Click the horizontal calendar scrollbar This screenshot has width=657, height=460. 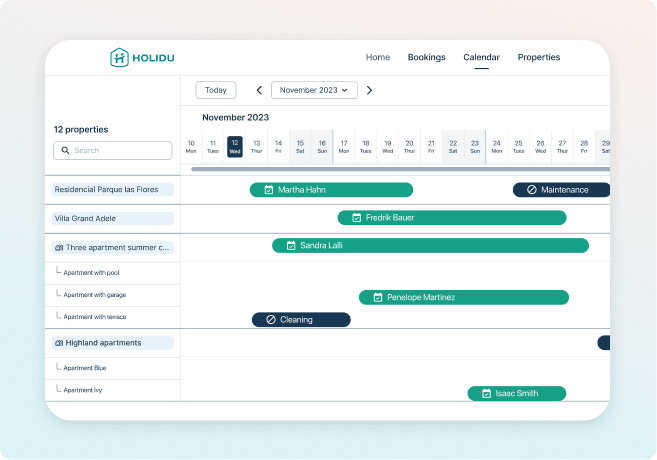(400, 169)
